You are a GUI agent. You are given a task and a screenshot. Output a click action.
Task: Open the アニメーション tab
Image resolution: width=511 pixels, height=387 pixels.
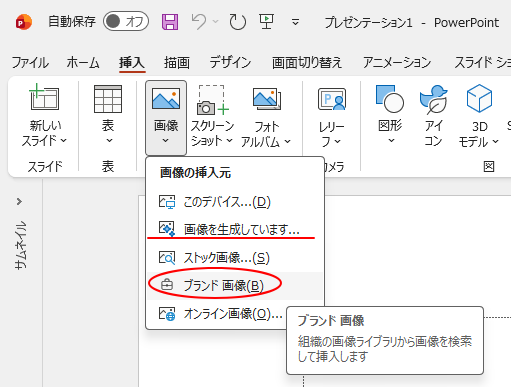pos(397,62)
